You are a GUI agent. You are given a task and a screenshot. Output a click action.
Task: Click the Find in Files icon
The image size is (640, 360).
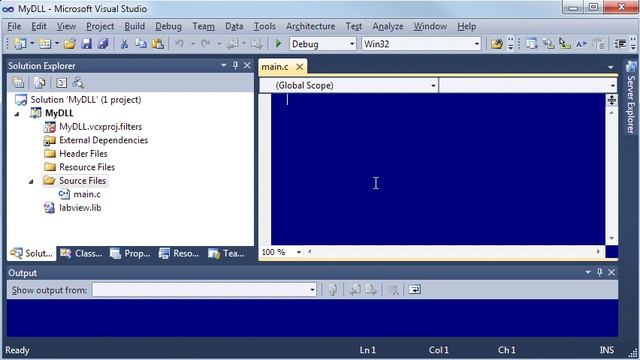click(x=497, y=44)
